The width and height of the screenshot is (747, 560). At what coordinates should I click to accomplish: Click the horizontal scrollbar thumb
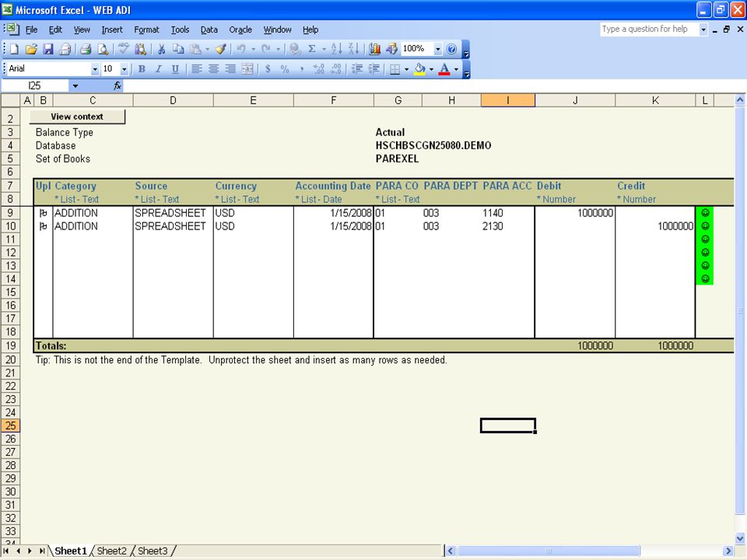[549, 551]
